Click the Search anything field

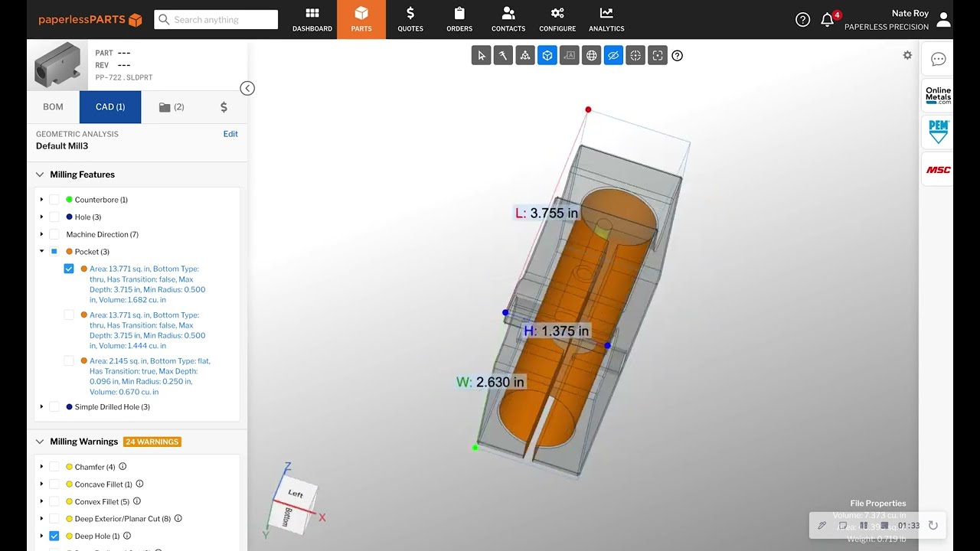[216, 20]
